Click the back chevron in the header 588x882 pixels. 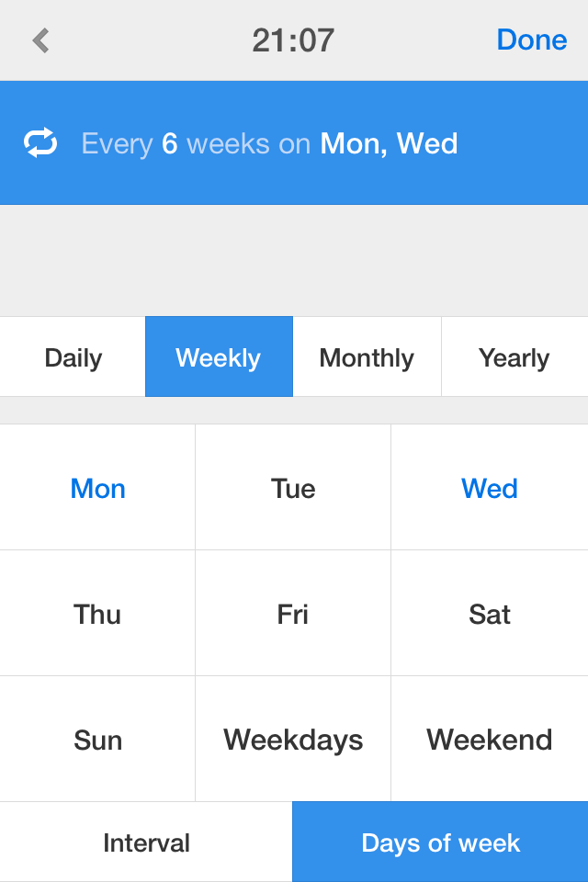pyautogui.click(x=39, y=40)
